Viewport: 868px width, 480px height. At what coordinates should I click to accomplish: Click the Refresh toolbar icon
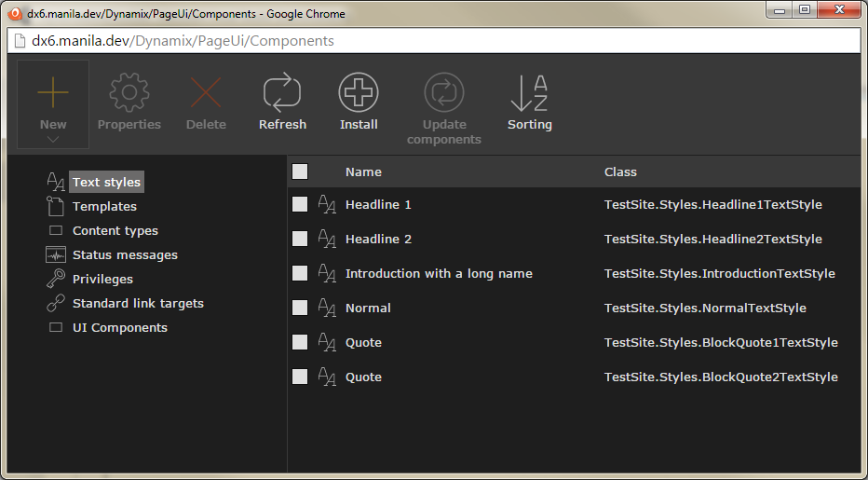pos(282,93)
